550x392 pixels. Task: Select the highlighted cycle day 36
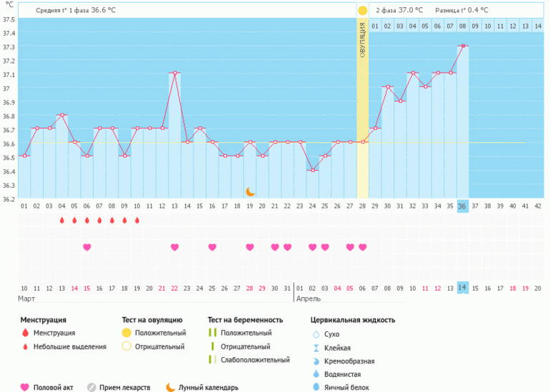point(462,206)
